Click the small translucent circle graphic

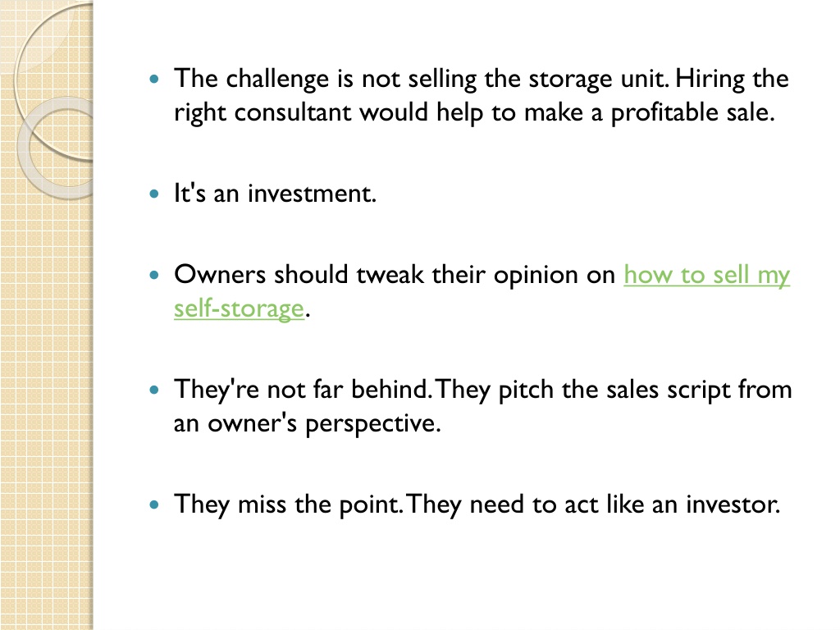click(x=56, y=148)
